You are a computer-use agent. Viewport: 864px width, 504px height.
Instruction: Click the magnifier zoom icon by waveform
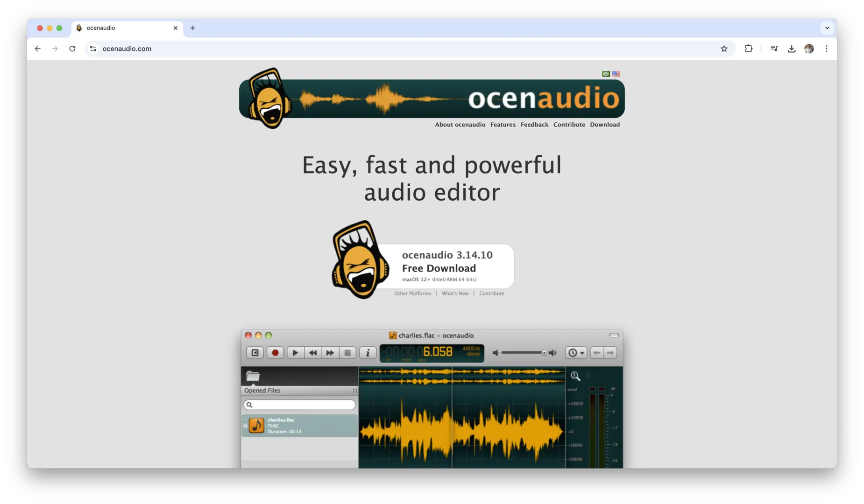coord(575,376)
